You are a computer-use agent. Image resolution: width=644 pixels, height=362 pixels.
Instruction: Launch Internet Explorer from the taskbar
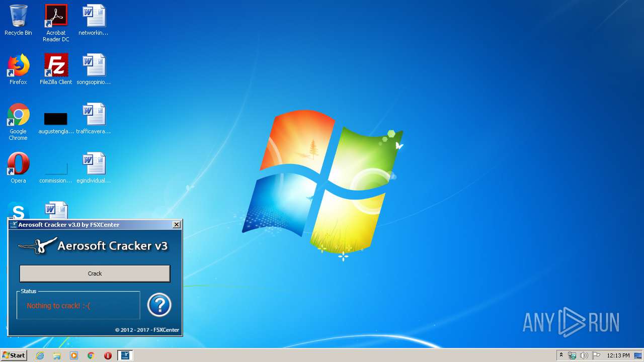point(40,355)
